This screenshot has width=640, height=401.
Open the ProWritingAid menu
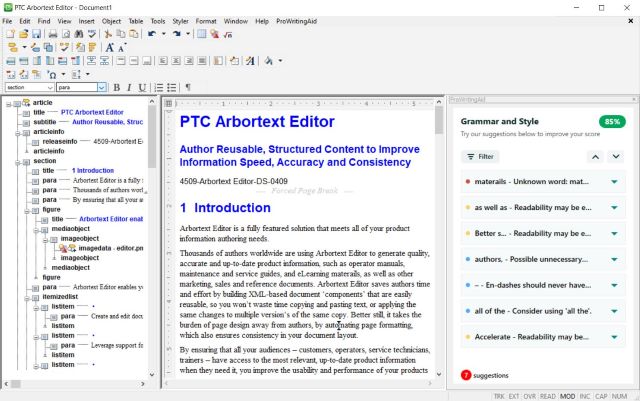[x=296, y=21]
